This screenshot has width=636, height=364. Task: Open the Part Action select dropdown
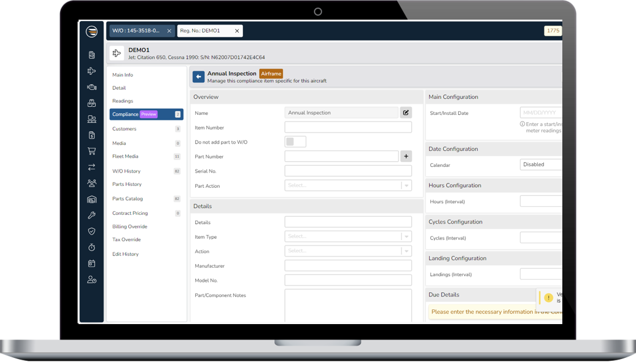(x=348, y=185)
